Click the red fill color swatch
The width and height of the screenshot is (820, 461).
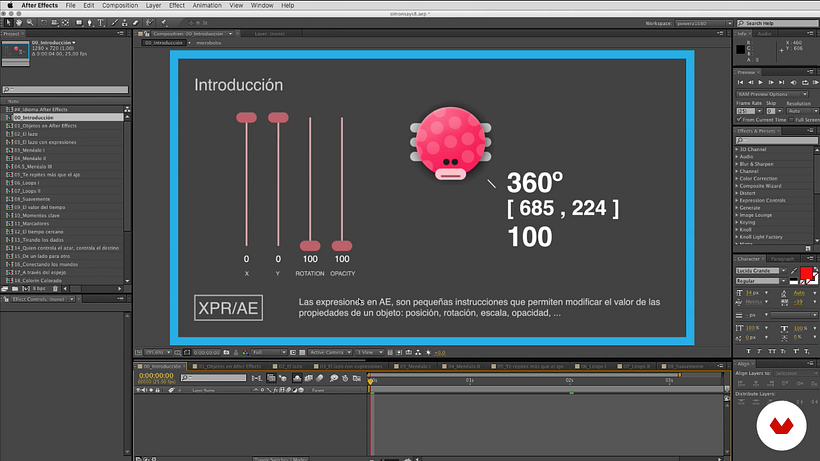806,273
